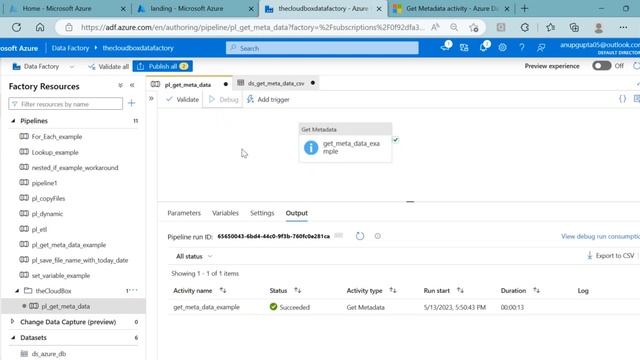Viewport: 640px width, 360px height.
Task: Open browser collections icon
Action: pos(574,27)
